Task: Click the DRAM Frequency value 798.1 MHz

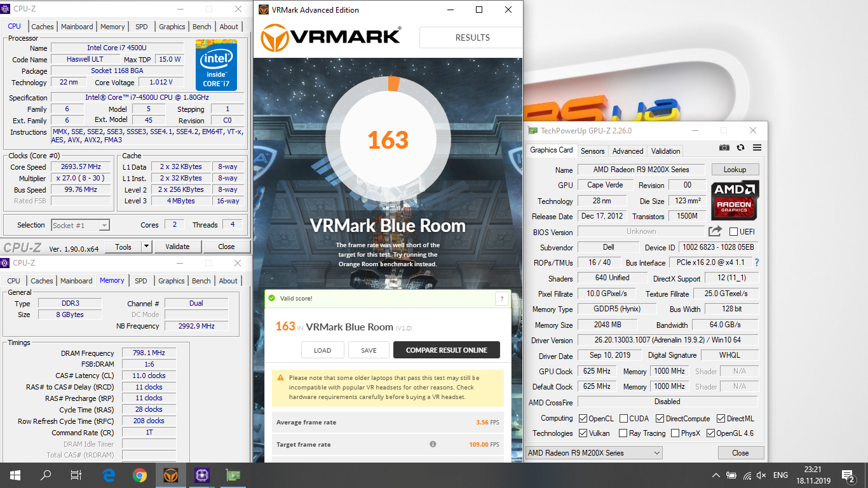Action: pyautogui.click(x=149, y=353)
